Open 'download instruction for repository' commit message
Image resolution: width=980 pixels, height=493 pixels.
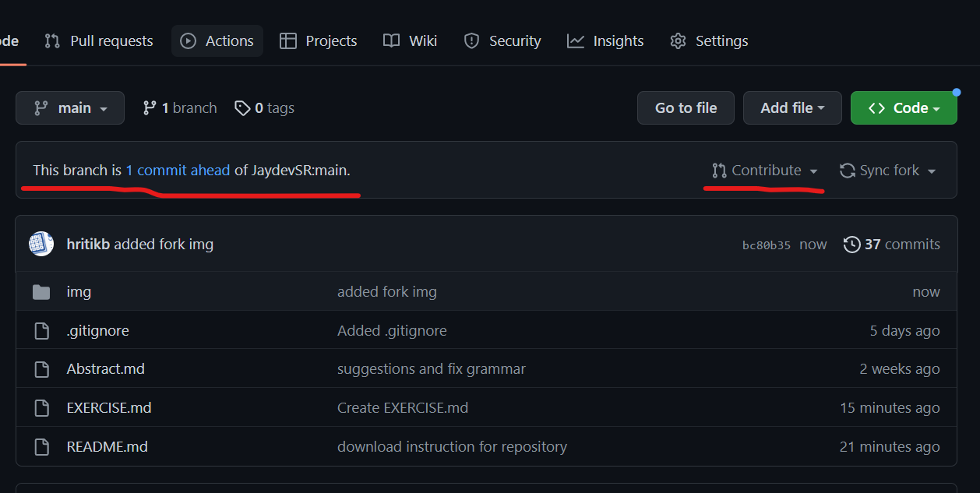coord(452,446)
